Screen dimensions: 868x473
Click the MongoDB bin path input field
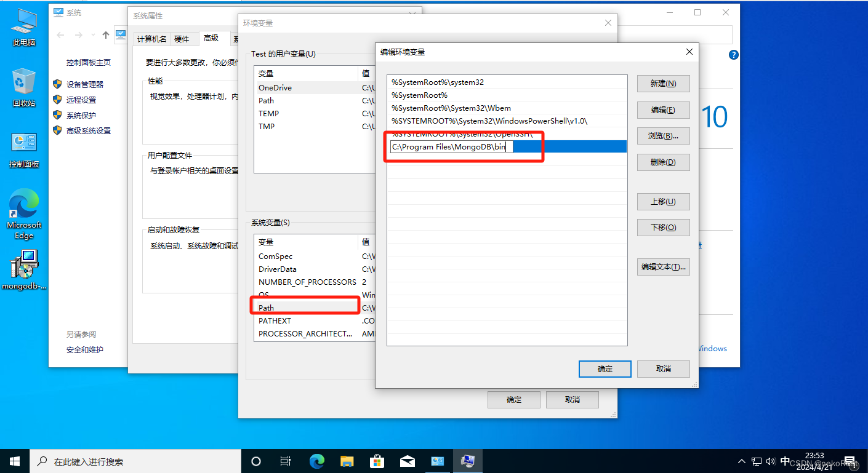tap(451, 146)
